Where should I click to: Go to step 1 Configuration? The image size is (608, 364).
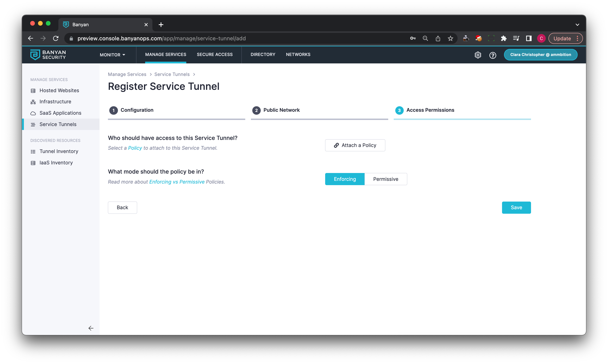(137, 110)
